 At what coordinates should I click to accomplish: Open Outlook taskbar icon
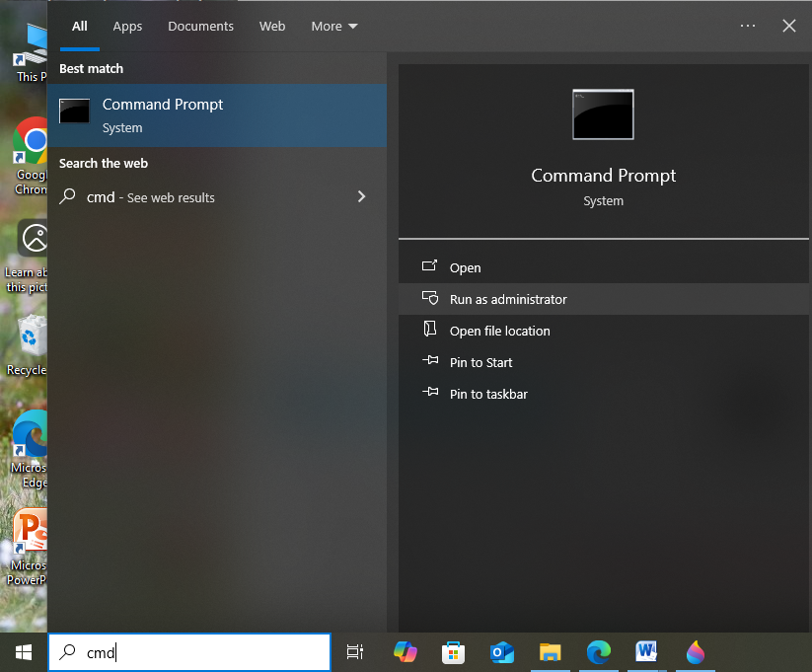[502, 651]
